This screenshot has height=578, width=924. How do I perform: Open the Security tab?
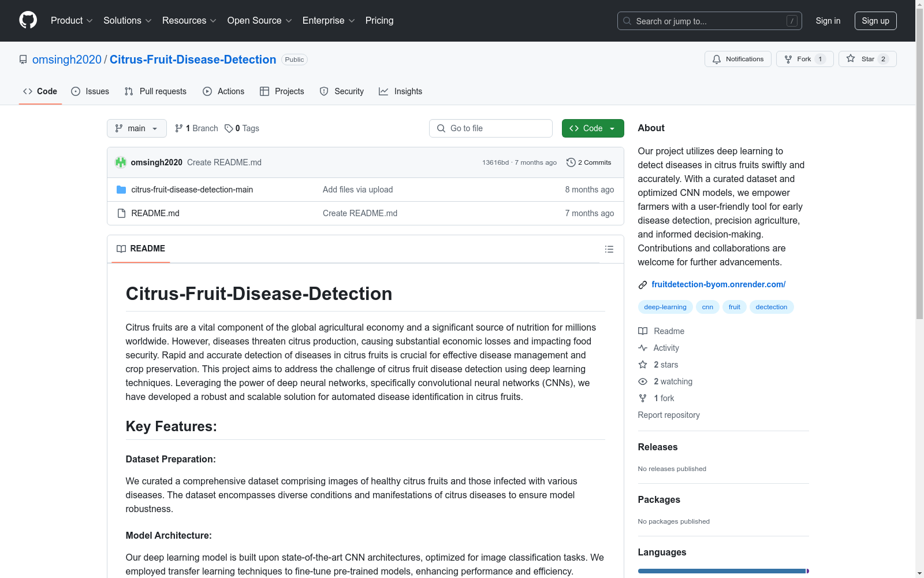pos(342,91)
